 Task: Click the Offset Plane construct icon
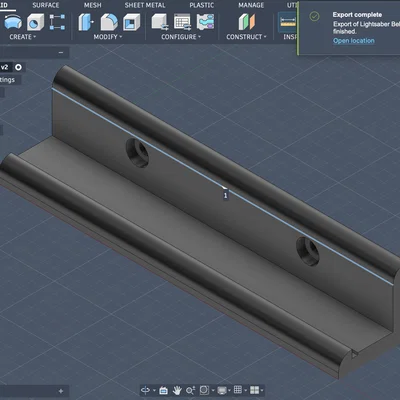click(247, 22)
